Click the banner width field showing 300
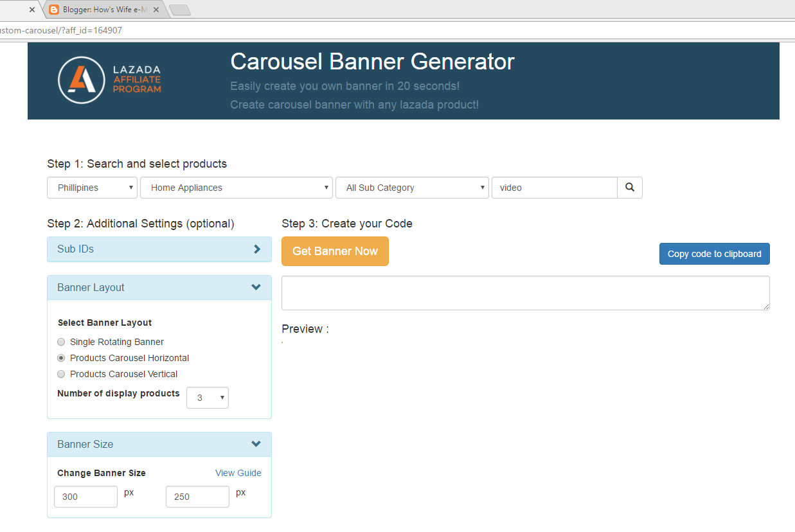The width and height of the screenshot is (795, 532). 85,496
